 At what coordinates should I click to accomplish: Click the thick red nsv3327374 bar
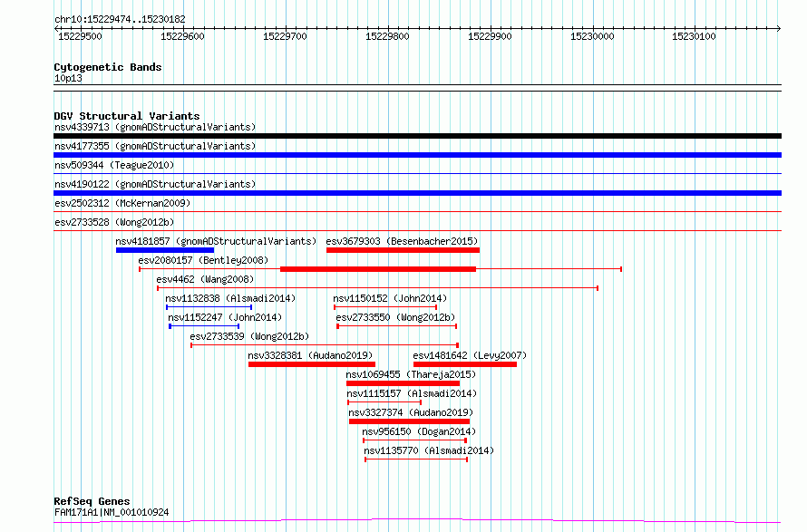pos(409,421)
